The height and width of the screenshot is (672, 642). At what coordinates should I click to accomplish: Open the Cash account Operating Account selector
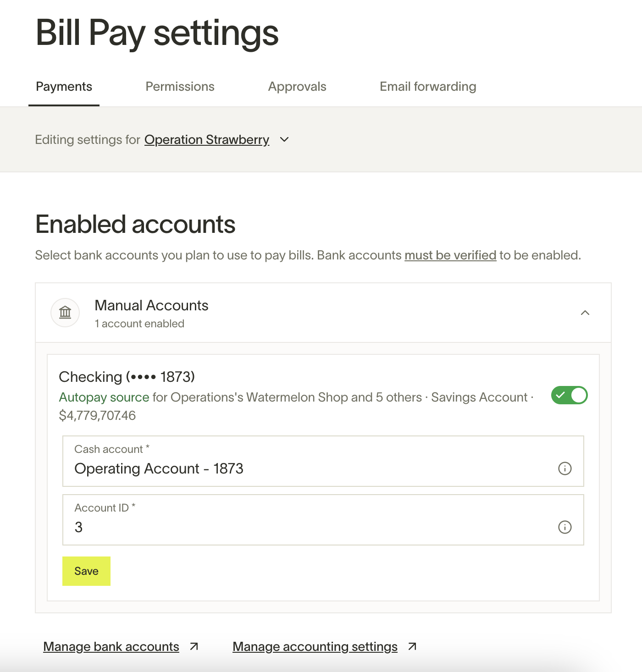[x=323, y=461]
